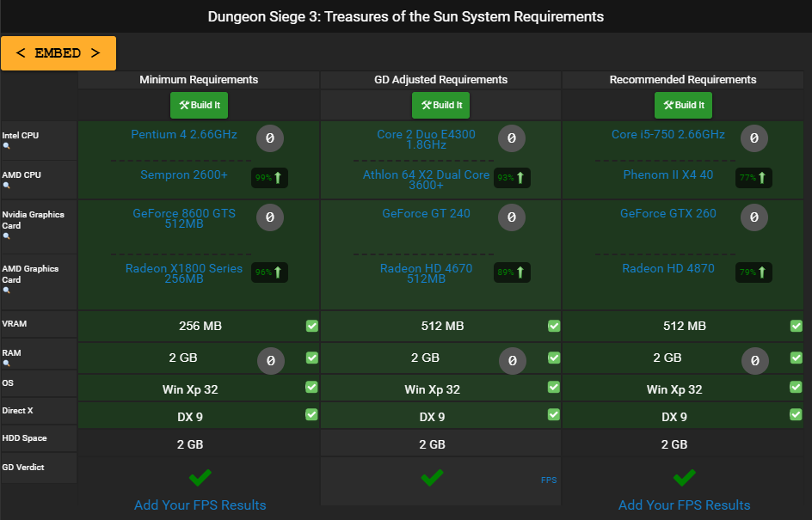Image resolution: width=812 pixels, height=520 pixels.
Task: Click Build It under Minimum Requirements
Action: point(200,105)
